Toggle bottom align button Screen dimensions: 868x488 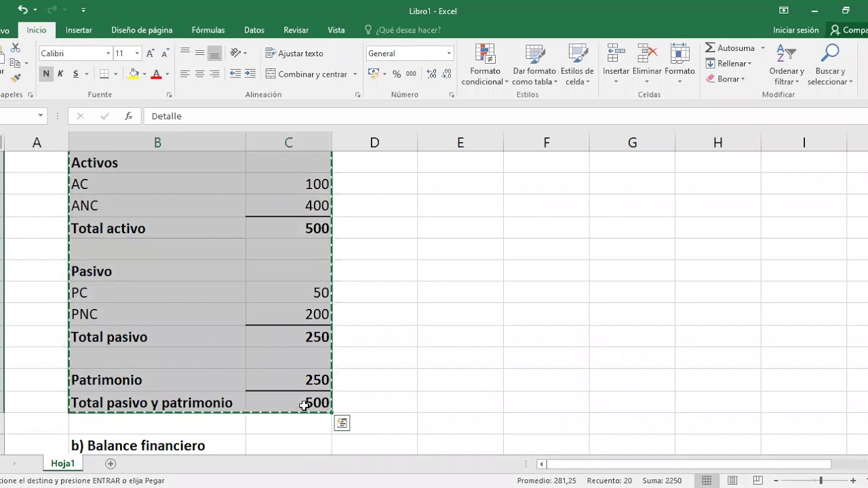215,53
